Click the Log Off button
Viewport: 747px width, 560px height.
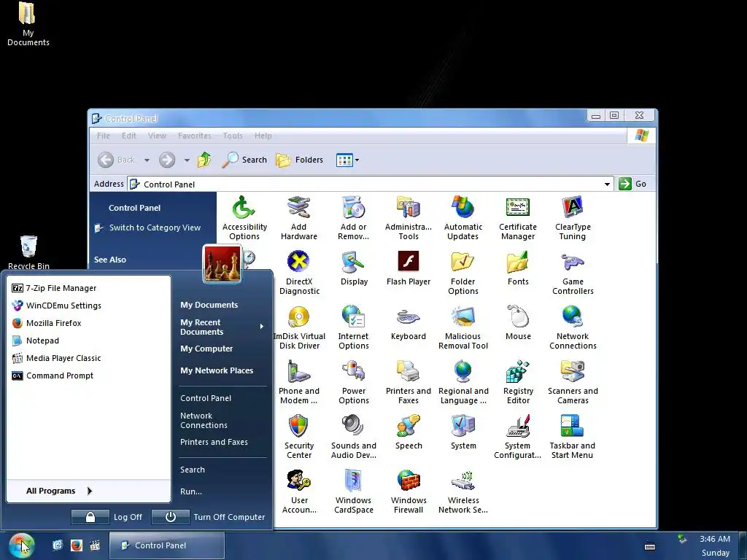108,517
